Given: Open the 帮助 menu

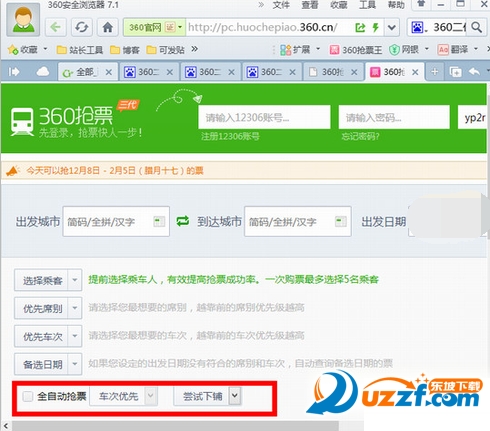Looking at the screenshot, I should pyautogui.click(x=396, y=5).
